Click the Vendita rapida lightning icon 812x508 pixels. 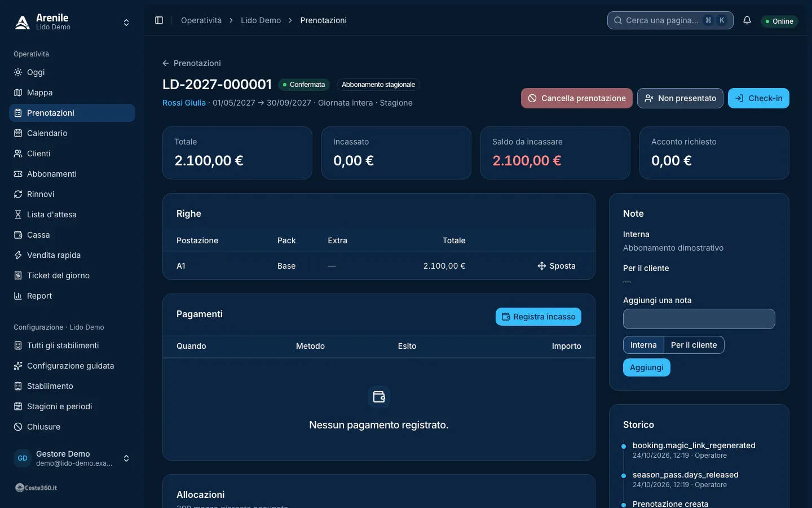18,255
